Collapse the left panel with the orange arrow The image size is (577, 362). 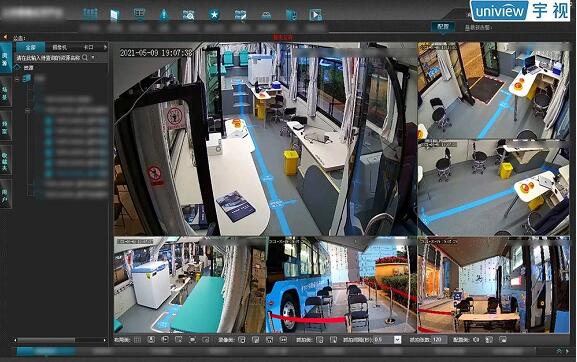pyautogui.click(x=6, y=37)
